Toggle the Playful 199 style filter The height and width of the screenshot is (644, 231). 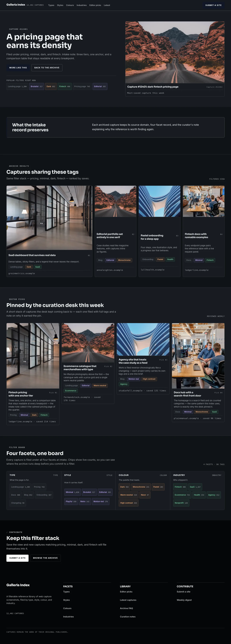pos(71,501)
